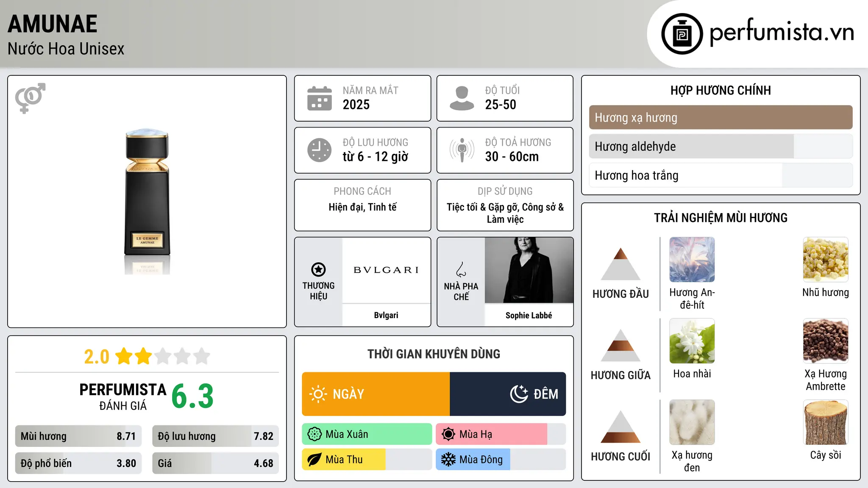
Task: Click the Độ phổ biến 3.80 score bar
Action: point(78,463)
